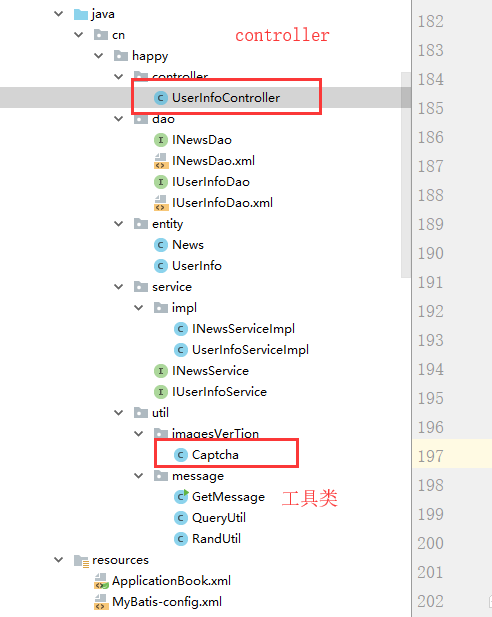492x617 pixels.
Task: Click line number 201 in the gutter
Action: [x=430, y=572]
